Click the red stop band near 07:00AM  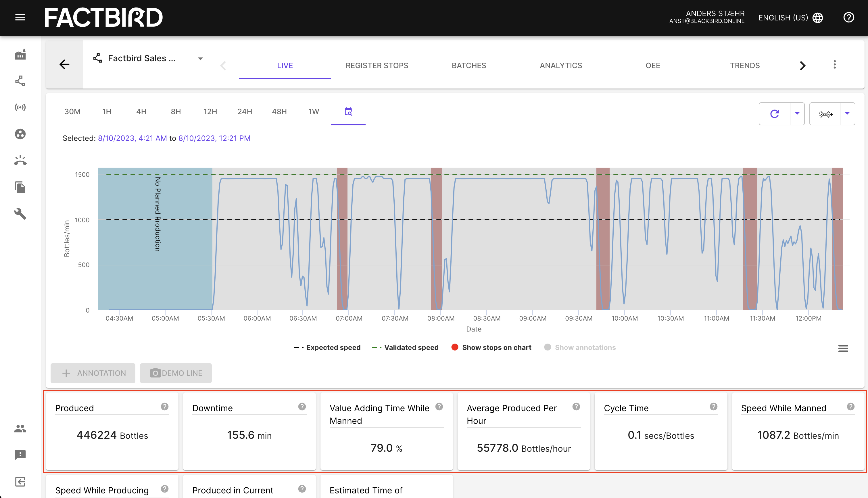[x=342, y=238]
